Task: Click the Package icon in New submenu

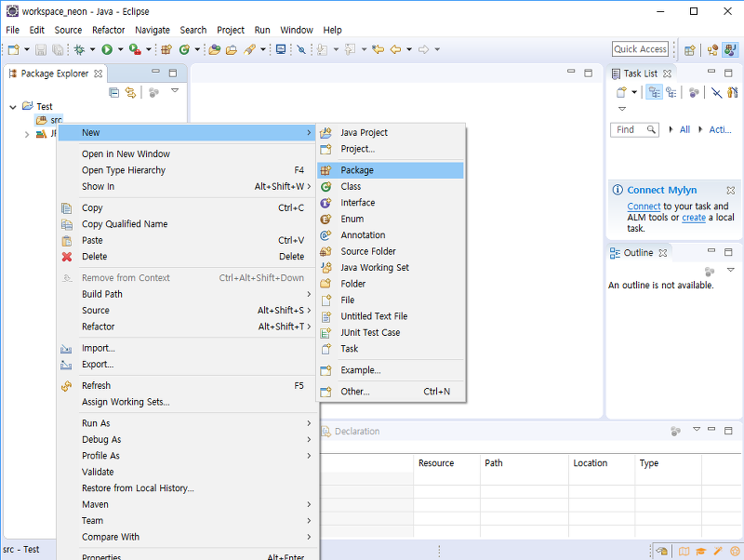Action: (x=325, y=170)
